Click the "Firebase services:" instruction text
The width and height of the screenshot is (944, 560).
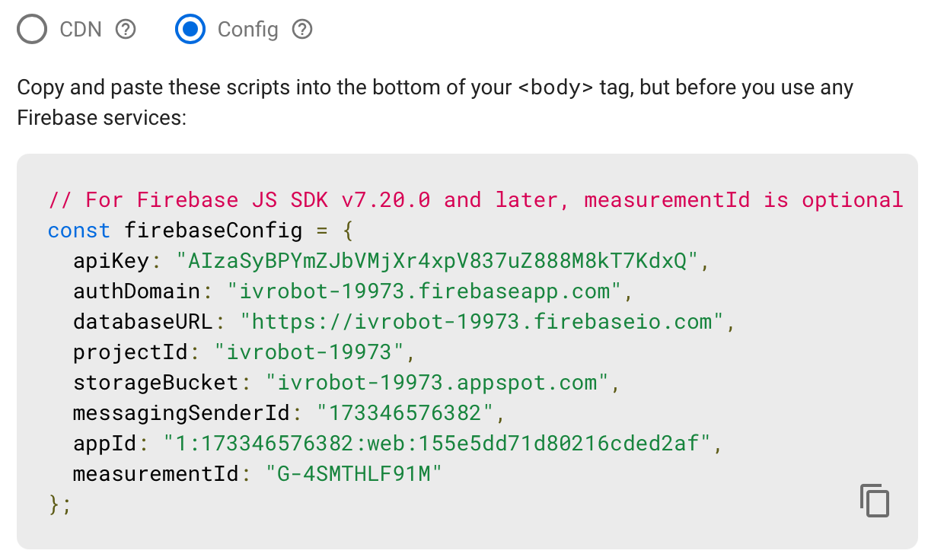[x=102, y=119]
